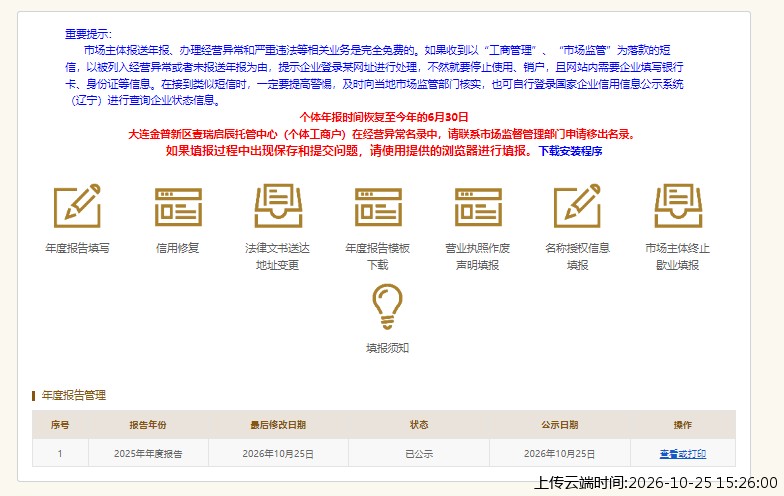Click the 报告年份 column header

tap(148, 425)
